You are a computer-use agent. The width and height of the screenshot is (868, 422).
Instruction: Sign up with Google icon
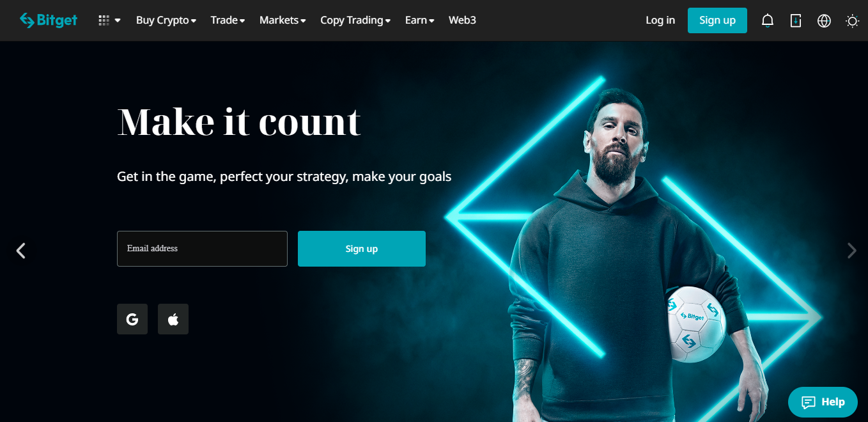pyautogui.click(x=132, y=319)
